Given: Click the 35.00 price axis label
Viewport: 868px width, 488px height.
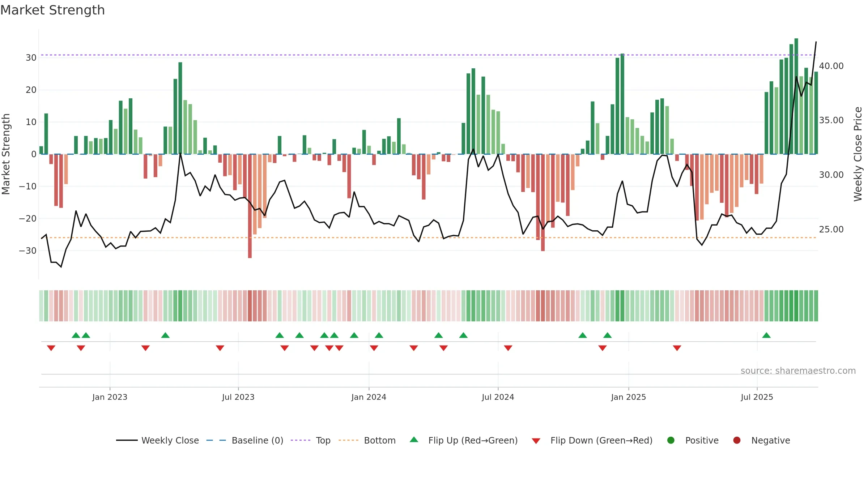Looking at the screenshot, I should [831, 120].
